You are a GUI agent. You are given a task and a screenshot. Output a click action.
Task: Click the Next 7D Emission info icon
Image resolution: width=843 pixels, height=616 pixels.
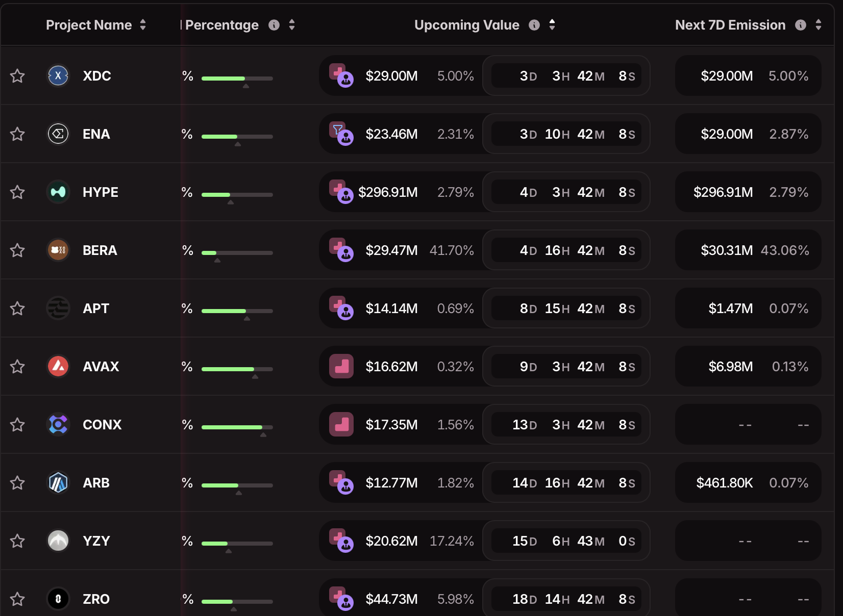801,25
